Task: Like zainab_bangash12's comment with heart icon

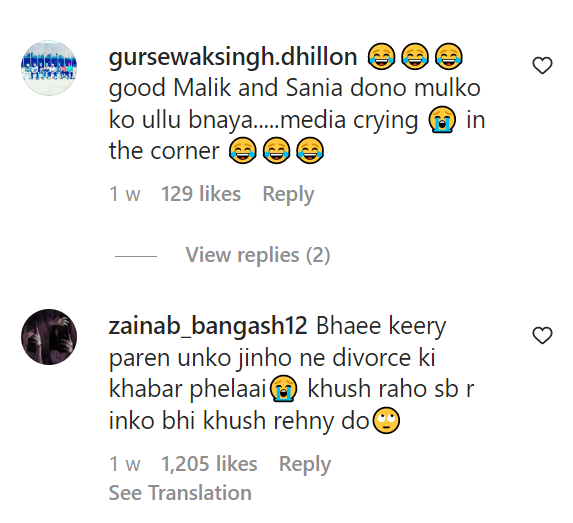Action: 542,335
